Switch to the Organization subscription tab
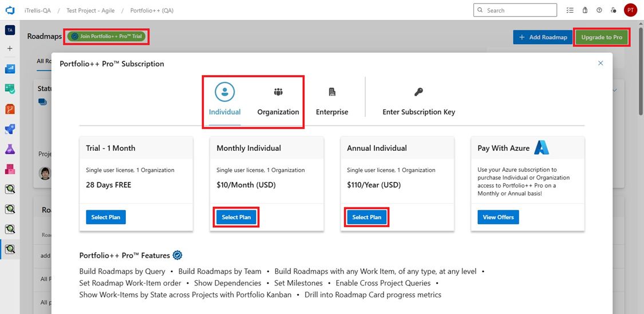 coord(278,101)
